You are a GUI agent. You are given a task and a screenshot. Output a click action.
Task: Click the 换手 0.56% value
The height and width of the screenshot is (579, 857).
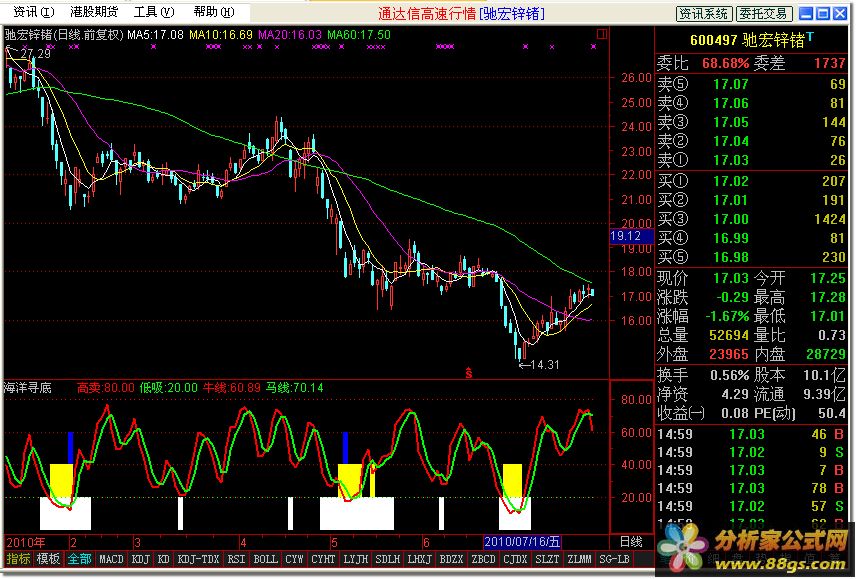coord(729,376)
